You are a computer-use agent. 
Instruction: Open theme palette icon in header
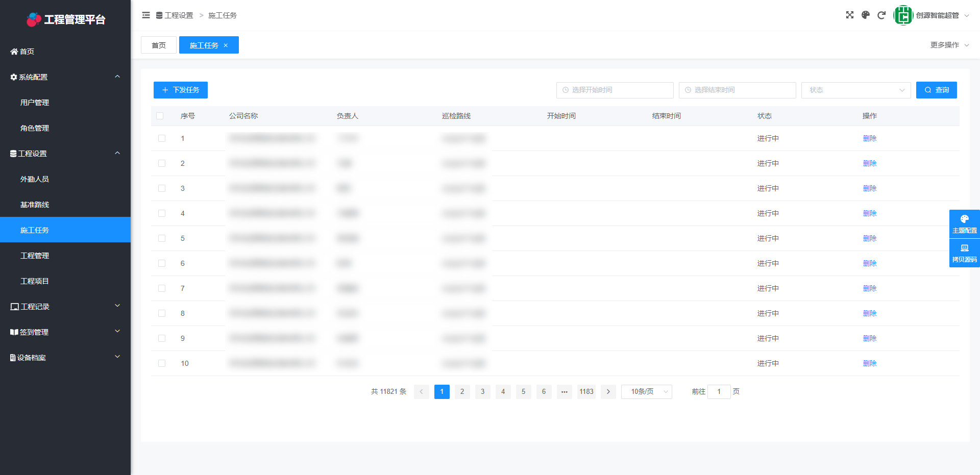865,15
